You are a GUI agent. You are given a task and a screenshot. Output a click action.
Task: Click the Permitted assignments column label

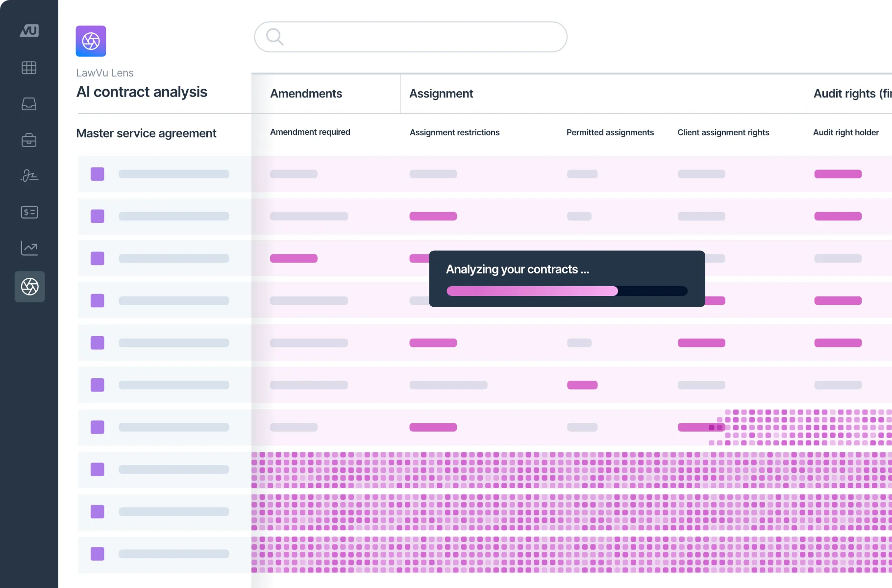point(610,132)
